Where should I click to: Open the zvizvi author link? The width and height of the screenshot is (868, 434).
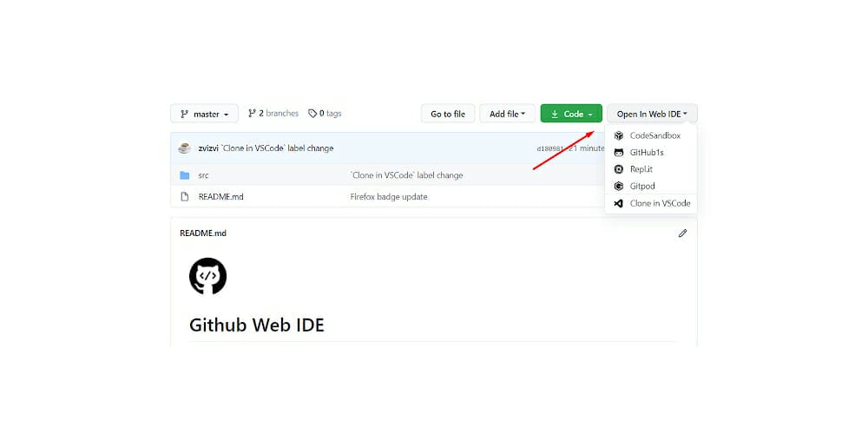coord(208,148)
